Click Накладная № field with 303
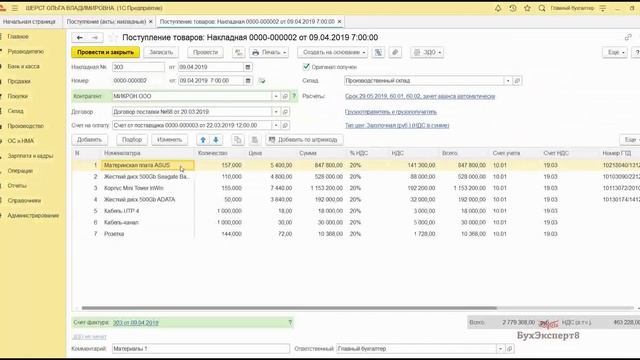 pyautogui.click(x=138, y=67)
